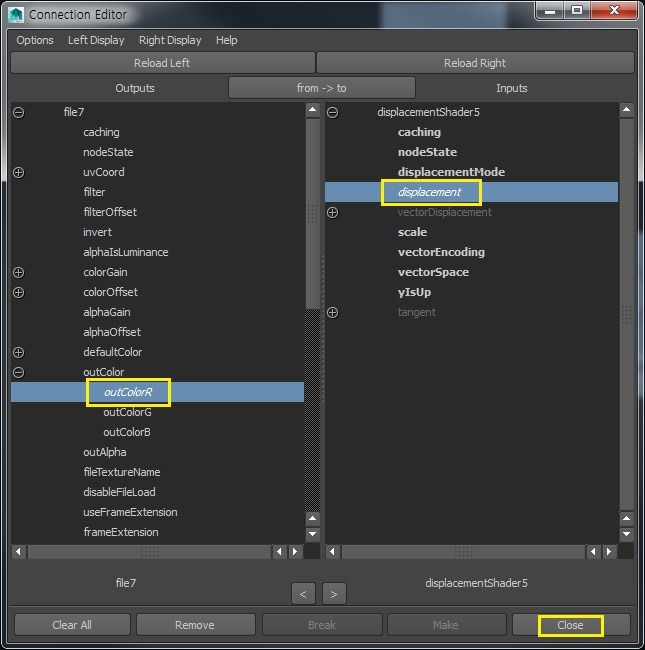Viewport: 645px width, 650px height.
Task: Click the Reload Left button
Action: coord(162,63)
